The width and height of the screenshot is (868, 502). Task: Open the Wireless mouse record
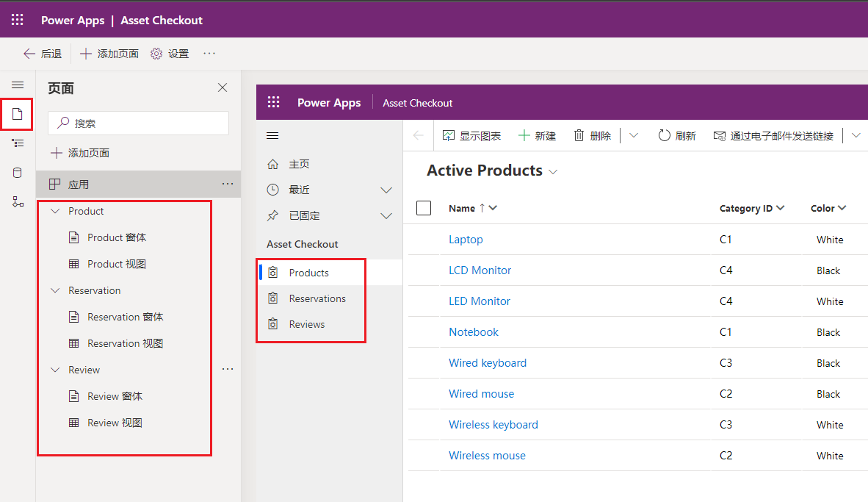[487, 456]
